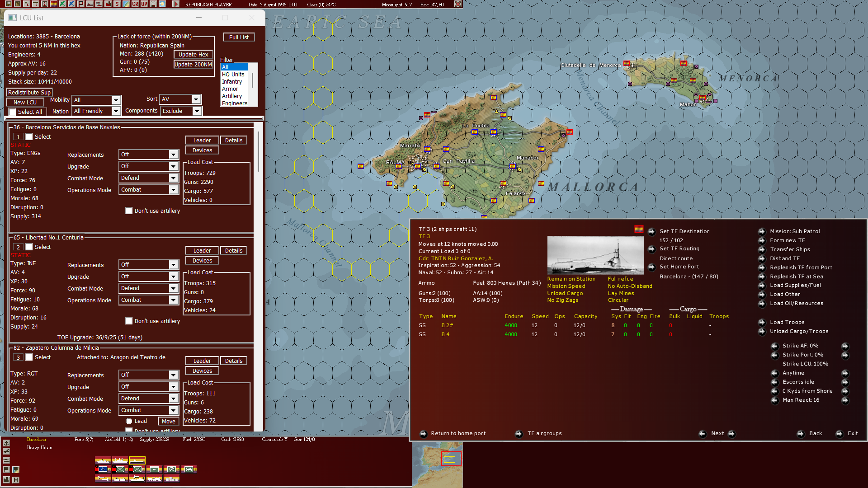The width and height of the screenshot is (868, 488).
Task: Open Combat Mode dropdown for Libertad Centuria
Action: pos(172,288)
